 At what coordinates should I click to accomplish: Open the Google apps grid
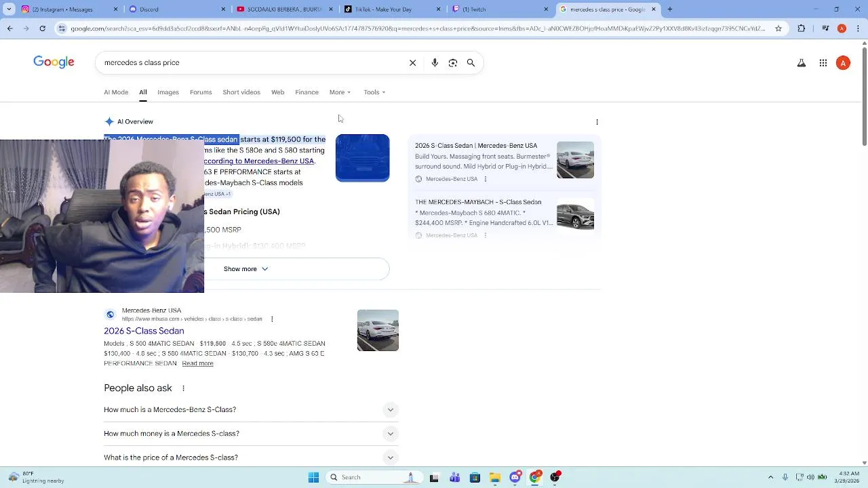[823, 63]
